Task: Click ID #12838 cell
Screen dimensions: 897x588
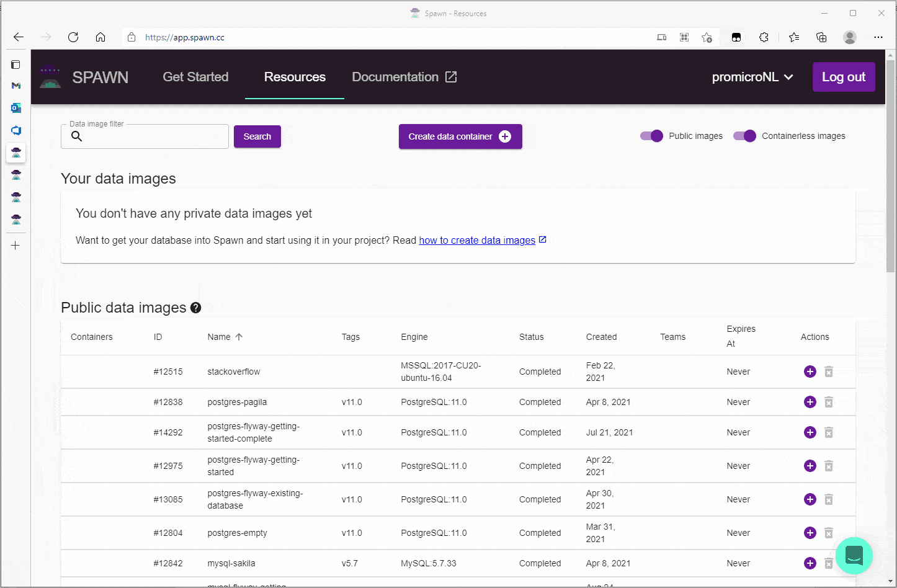Action: [168, 402]
